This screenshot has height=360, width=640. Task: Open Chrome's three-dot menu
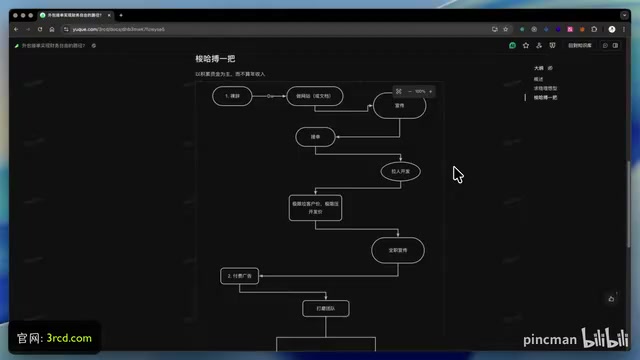[624, 29]
